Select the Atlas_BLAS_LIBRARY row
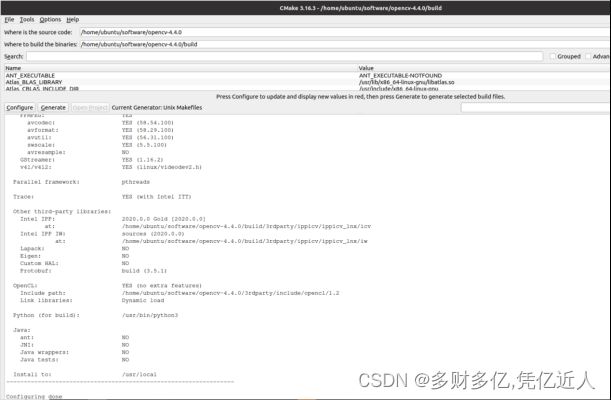Screen dimensions: 611x400 click(x=307, y=82)
